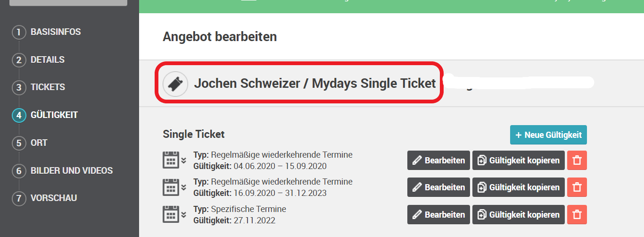Click calendar icon of the 16.09.2020 validity
644x237 pixels.
point(171,187)
